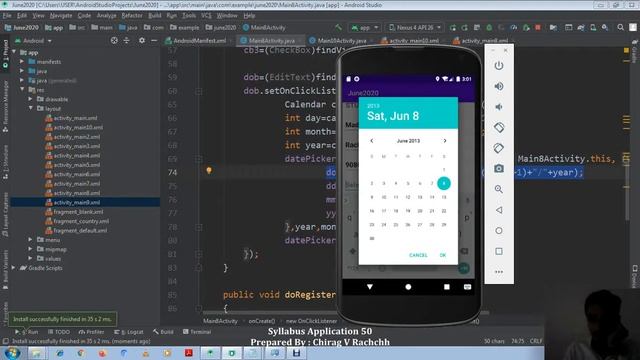Viewport: 640px width, 360px height.
Task: Expand the drawable folder
Action: pos(31,99)
